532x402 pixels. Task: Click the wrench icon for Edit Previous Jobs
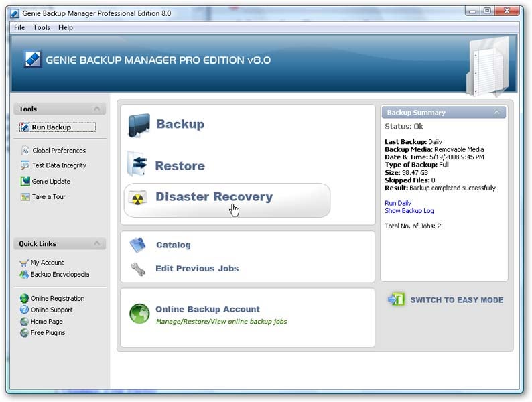point(138,269)
